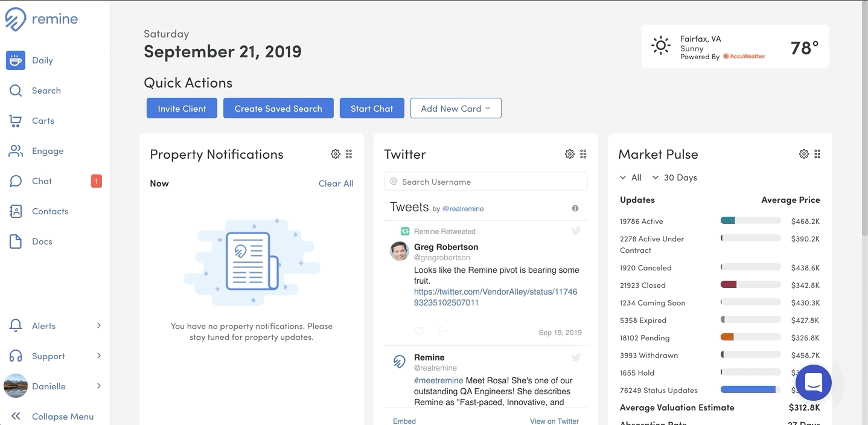Screen dimensions: 868x425
Task: Clear All property notifications
Action: click(x=336, y=184)
